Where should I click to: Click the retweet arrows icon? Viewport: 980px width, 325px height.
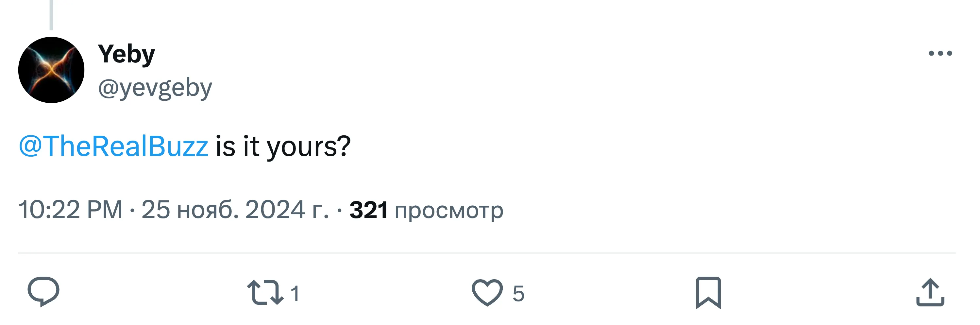(x=265, y=293)
